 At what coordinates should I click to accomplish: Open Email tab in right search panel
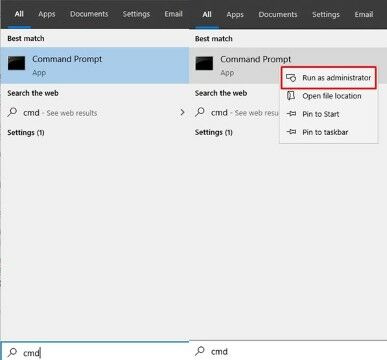[364, 15]
